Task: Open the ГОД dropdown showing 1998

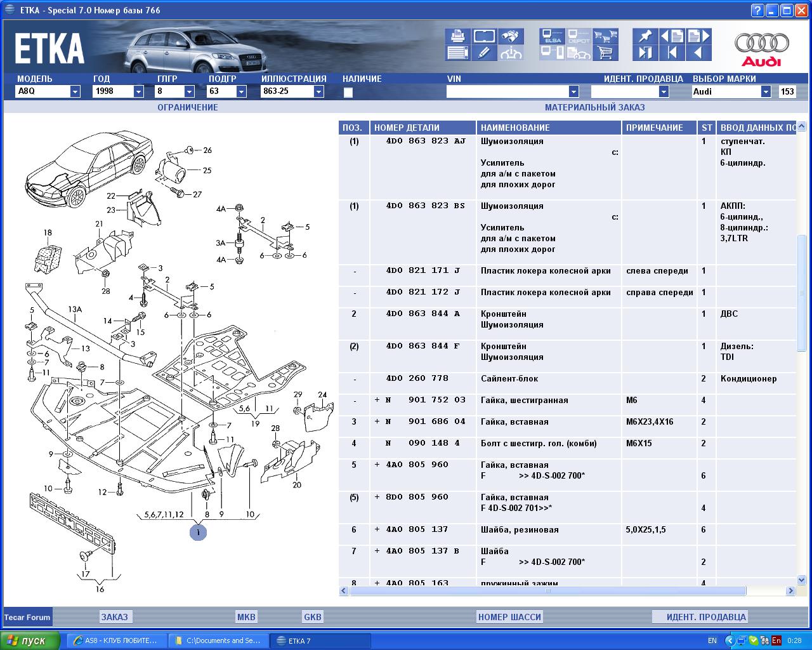Action: [x=138, y=91]
